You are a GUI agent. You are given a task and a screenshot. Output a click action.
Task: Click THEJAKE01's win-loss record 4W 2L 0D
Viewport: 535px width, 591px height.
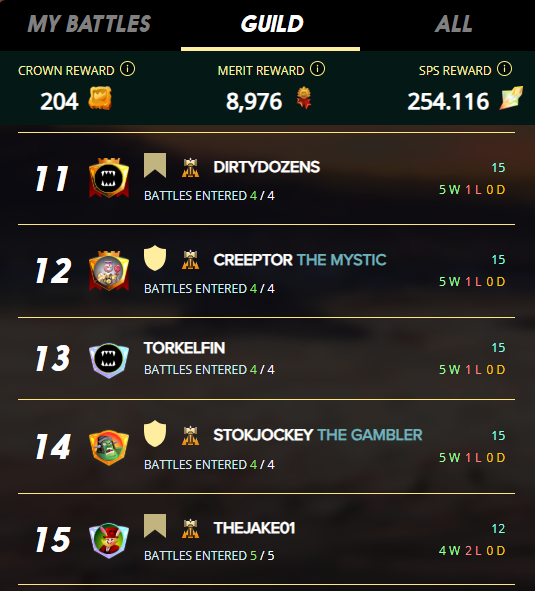pos(472,551)
